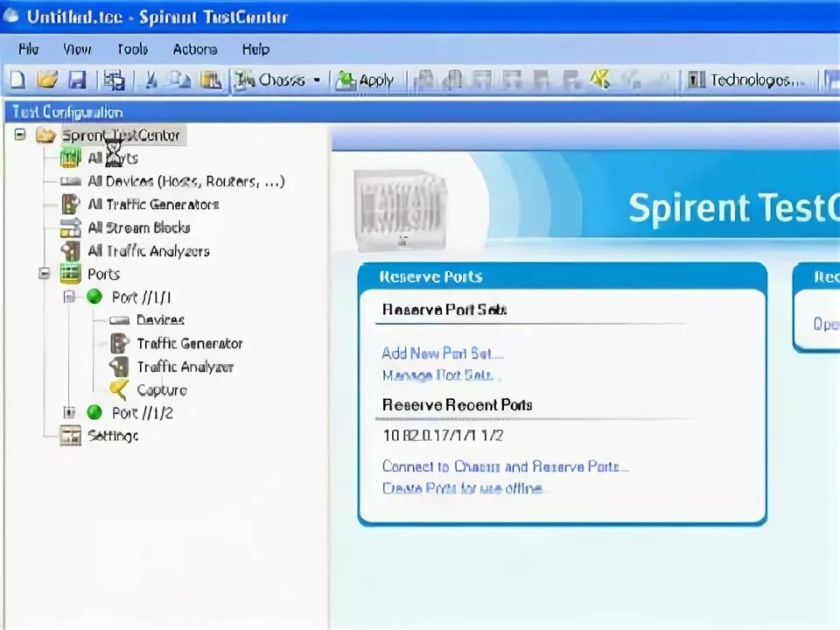
Task: Open the Chassis dropdown arrow
Action: pos(317,80)
